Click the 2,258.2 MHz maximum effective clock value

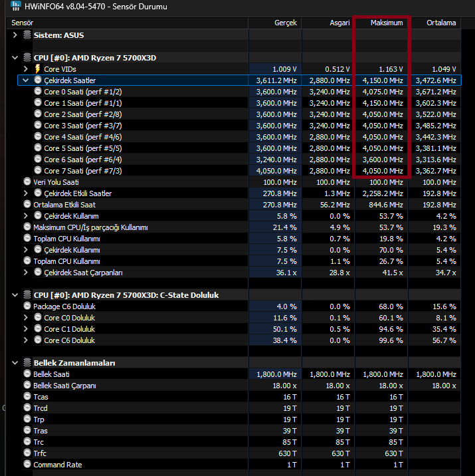383,193
